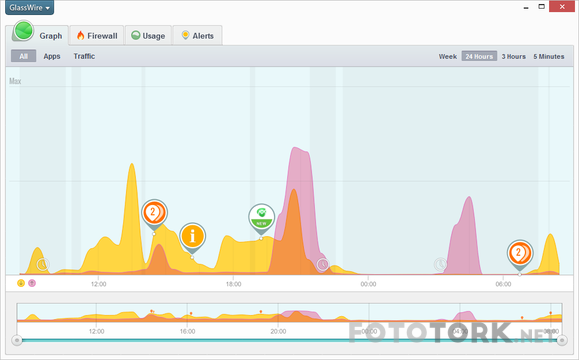Click left handle of timeline slider
Viewport: 579px width, 360px height.
[17, 340]
